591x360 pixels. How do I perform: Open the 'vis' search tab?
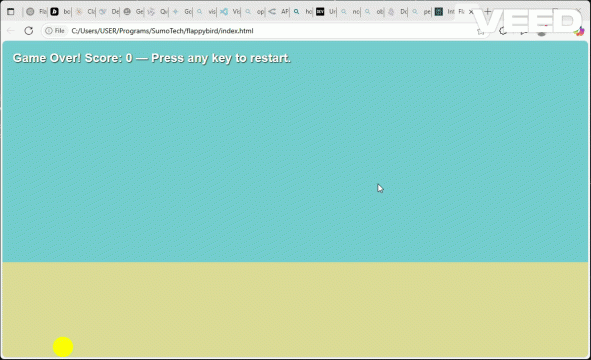tap(206, 12)
